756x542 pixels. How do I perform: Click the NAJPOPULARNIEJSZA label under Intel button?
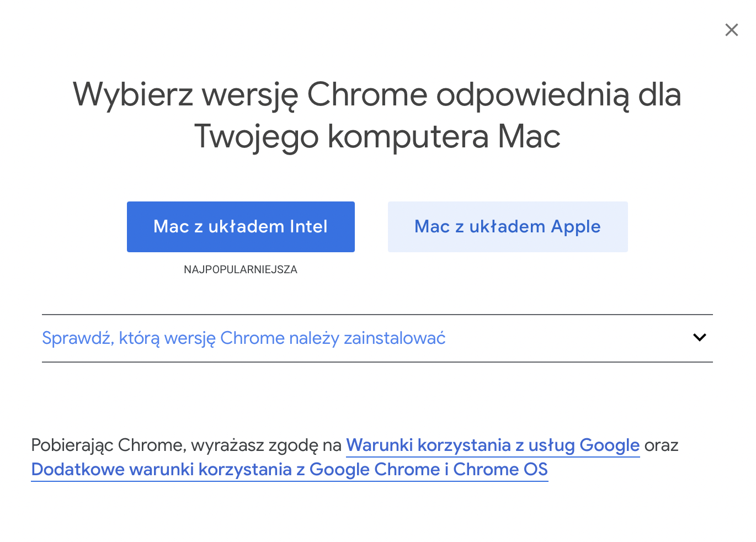[x=241, y=270]
